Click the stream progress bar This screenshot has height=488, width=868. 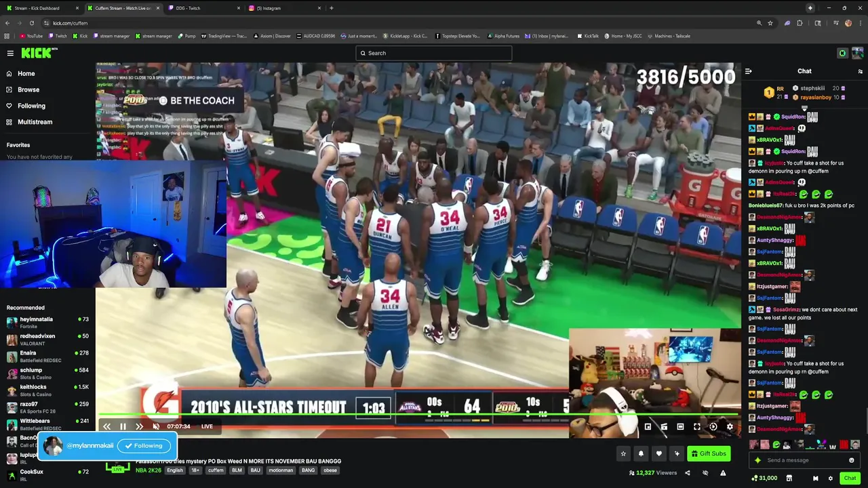(418, 415)
